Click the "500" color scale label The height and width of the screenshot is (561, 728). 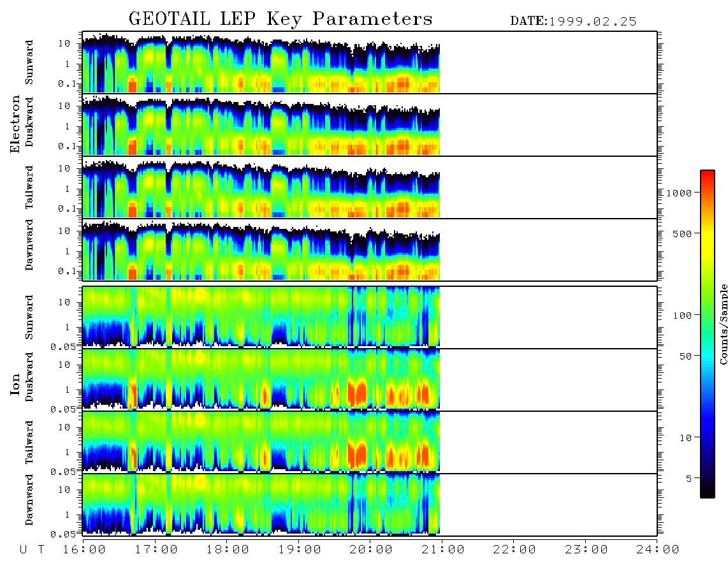(682, 233)
